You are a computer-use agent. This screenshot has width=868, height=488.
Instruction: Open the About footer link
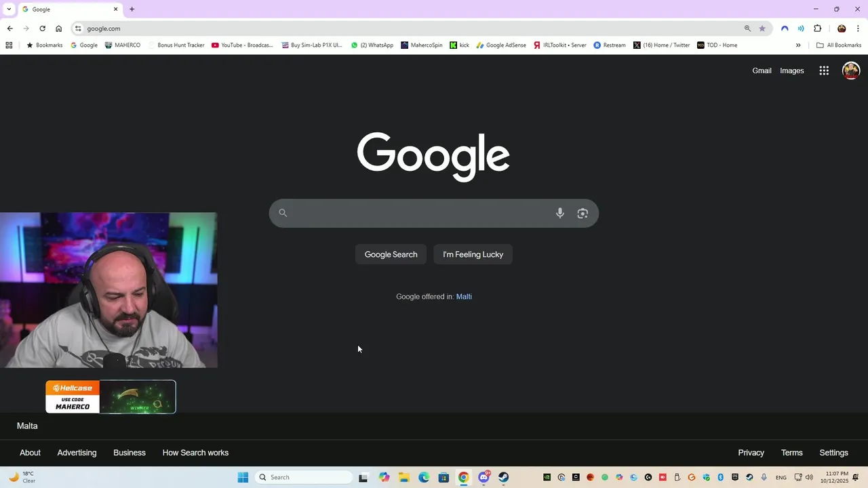[x=30, y=453]
